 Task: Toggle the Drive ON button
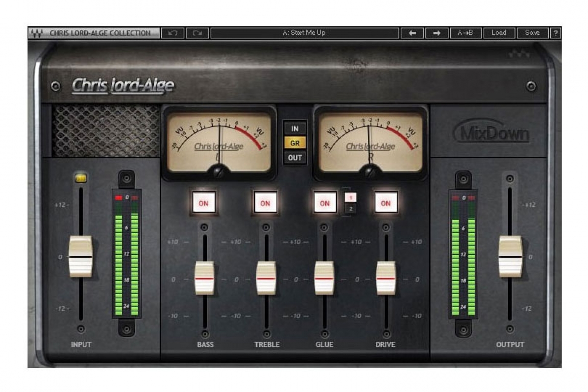[x=386, y=203]
